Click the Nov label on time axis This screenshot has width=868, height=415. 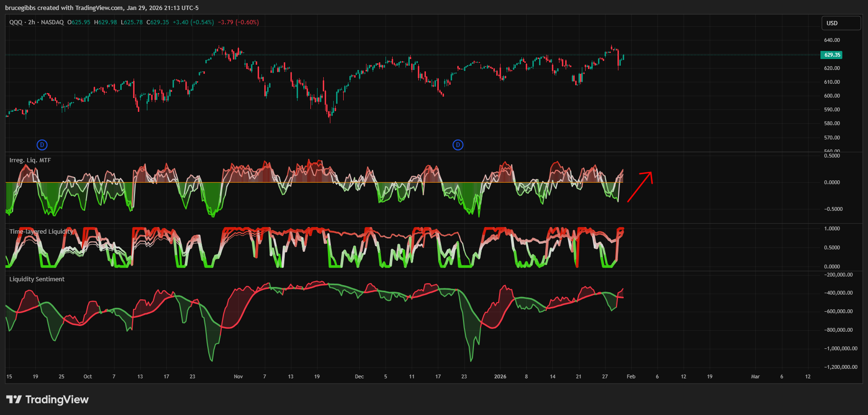238,376
